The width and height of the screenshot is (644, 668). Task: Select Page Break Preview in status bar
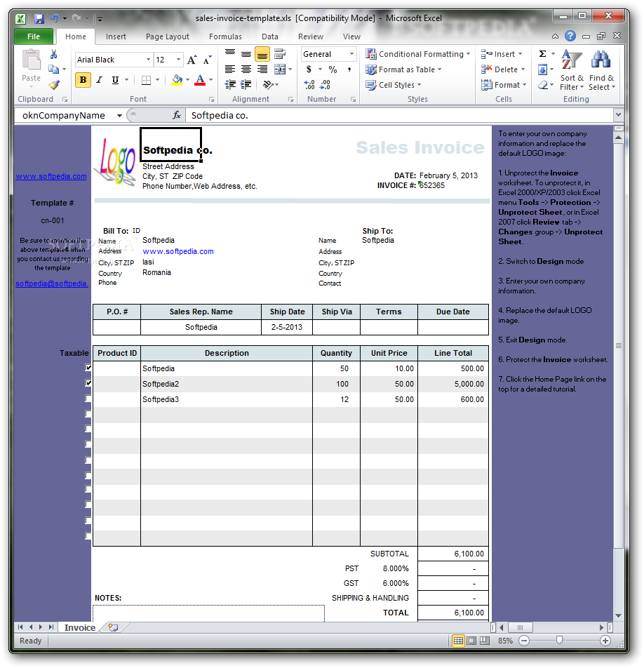tap(485, 641)
